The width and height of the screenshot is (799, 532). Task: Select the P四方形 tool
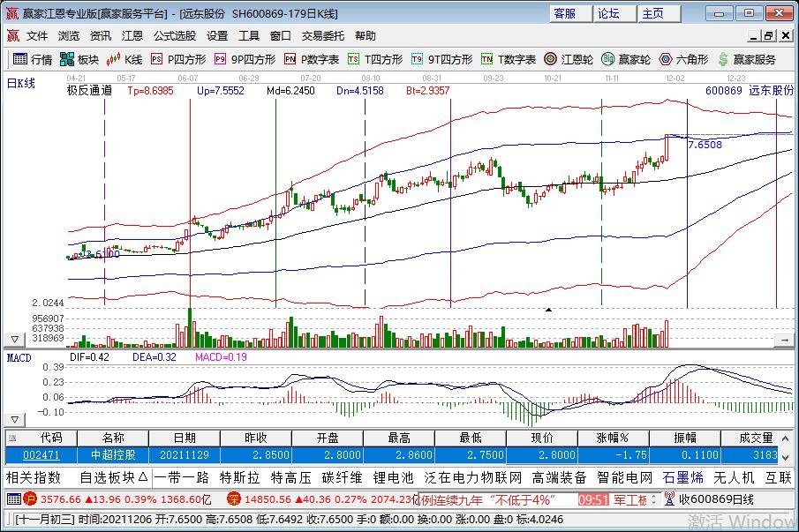pos(179,60)
